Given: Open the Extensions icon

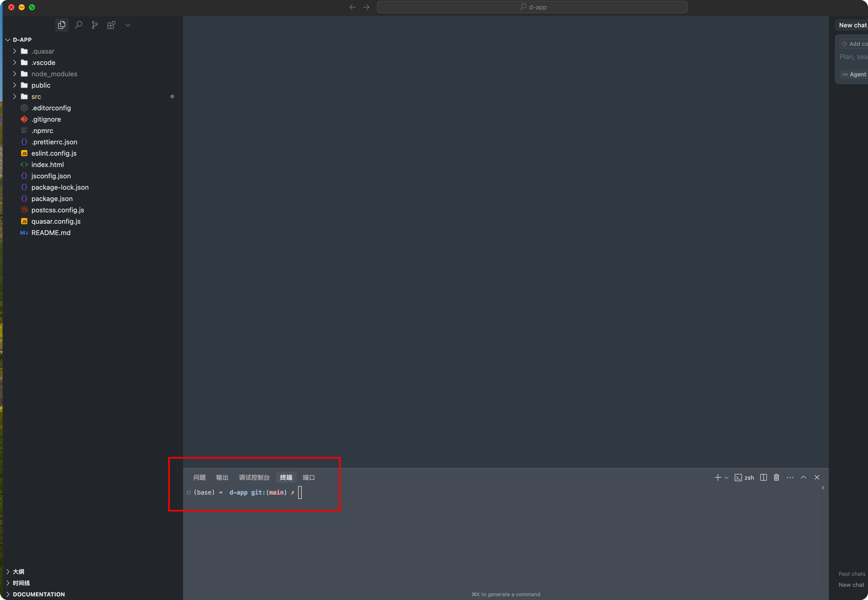Looking at the screenshot, I should coord(111,25).
